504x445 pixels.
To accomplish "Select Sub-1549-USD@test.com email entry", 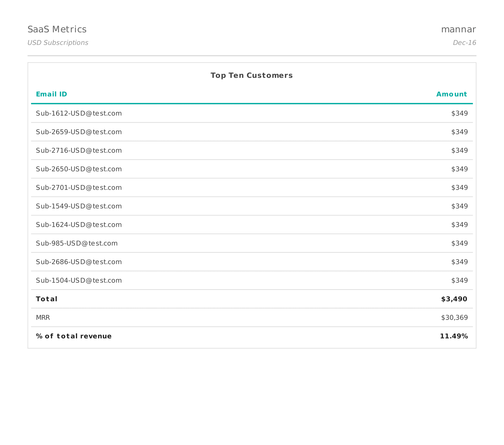I will [x=79, y=206].
